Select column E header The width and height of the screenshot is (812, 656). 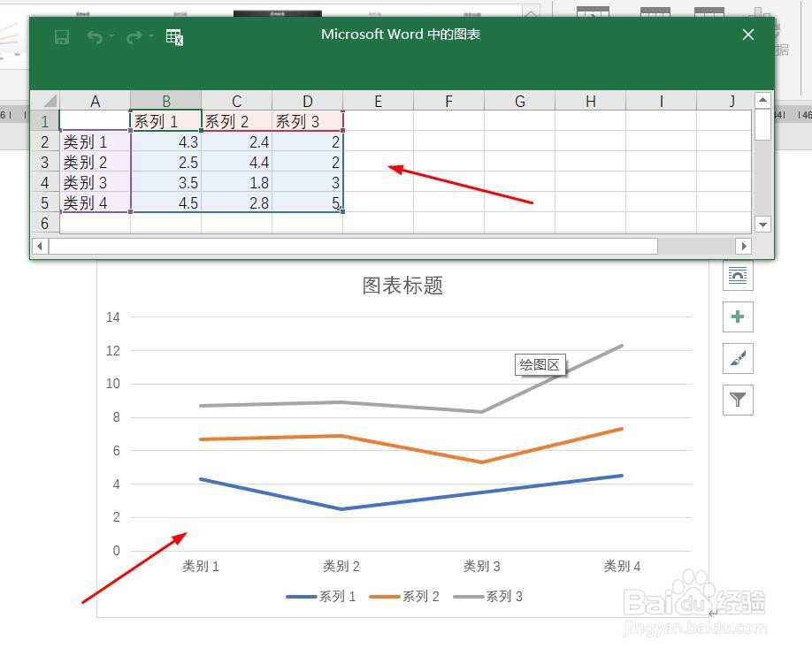378,101
